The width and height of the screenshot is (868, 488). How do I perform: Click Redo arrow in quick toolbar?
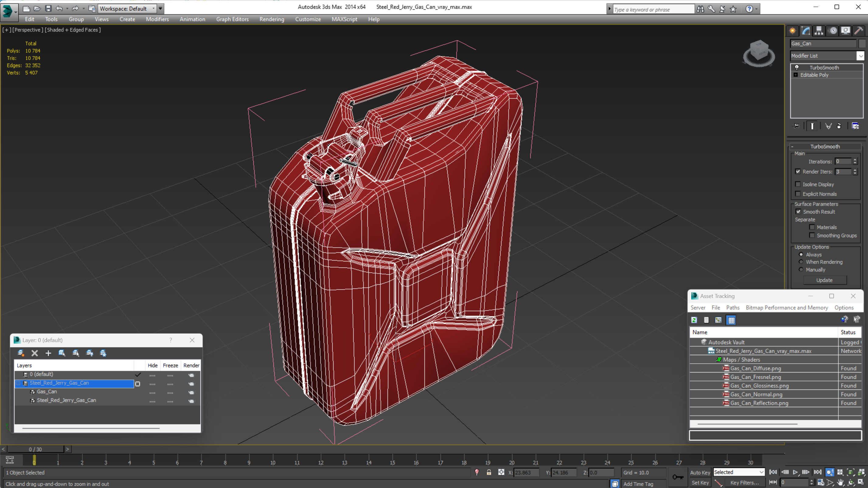point(75,9)
